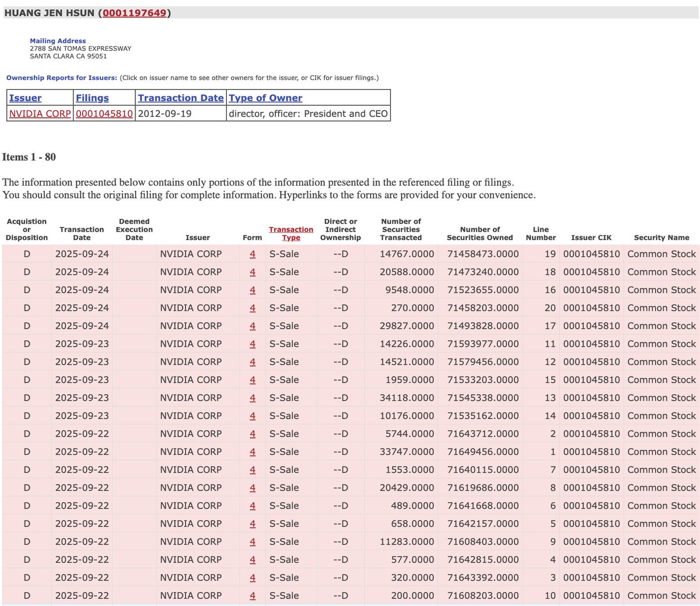The height and width of the screenshot is (606, 700).
Task: Open Form 4 for the 29827.0000 share sale
Action: [253, 326]
